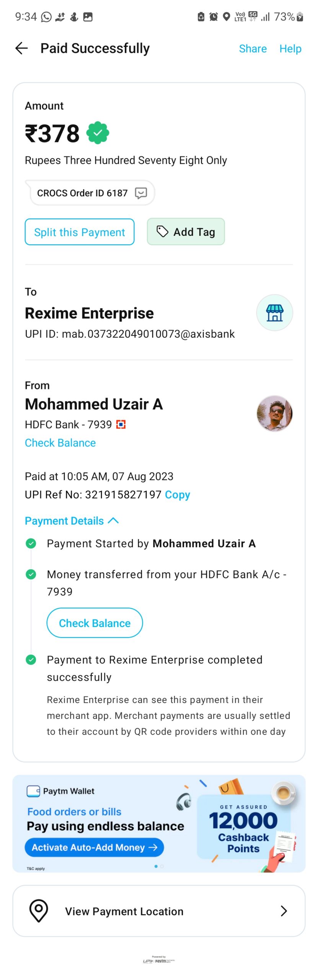The width and height of the screenshot is (318, 980).
Task: Open View Payment Location chevron
Action: 284,911
